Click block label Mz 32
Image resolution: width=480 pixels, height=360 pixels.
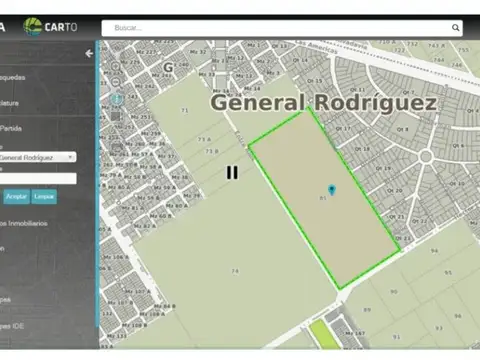198,52
